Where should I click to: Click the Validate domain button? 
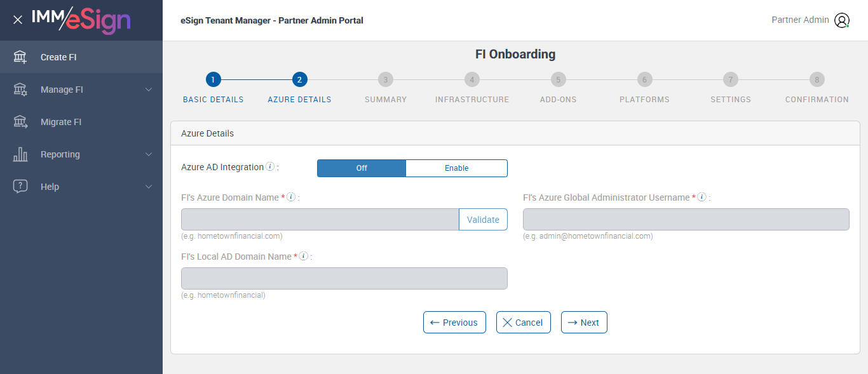(x=483, y=220)
